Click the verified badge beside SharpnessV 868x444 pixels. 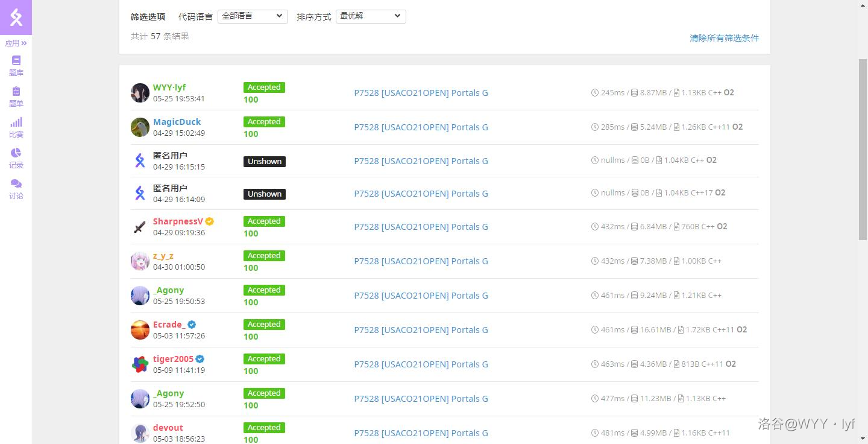(x=209, y=221)
